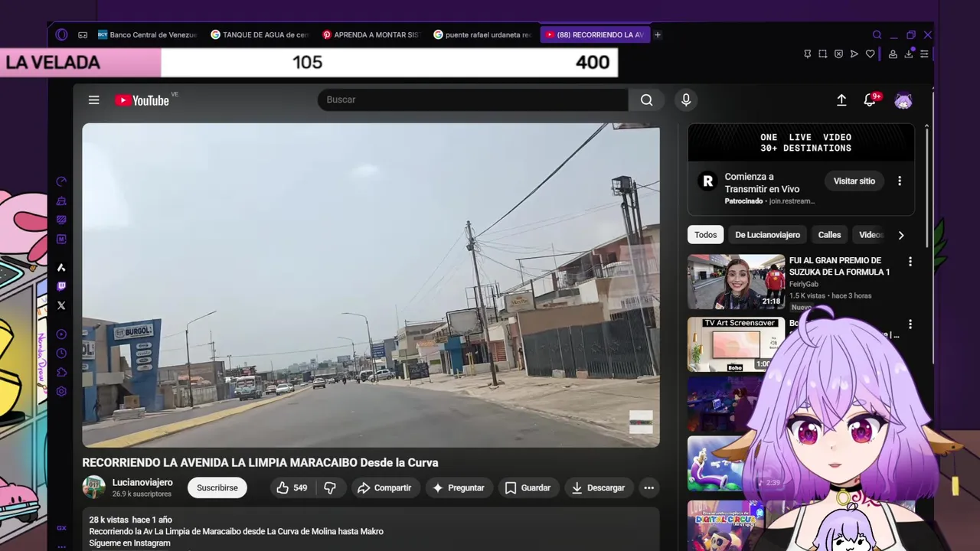Screen dimensions: 980x551
Task: Click the Preguntar button
Action: coord(459,487)
